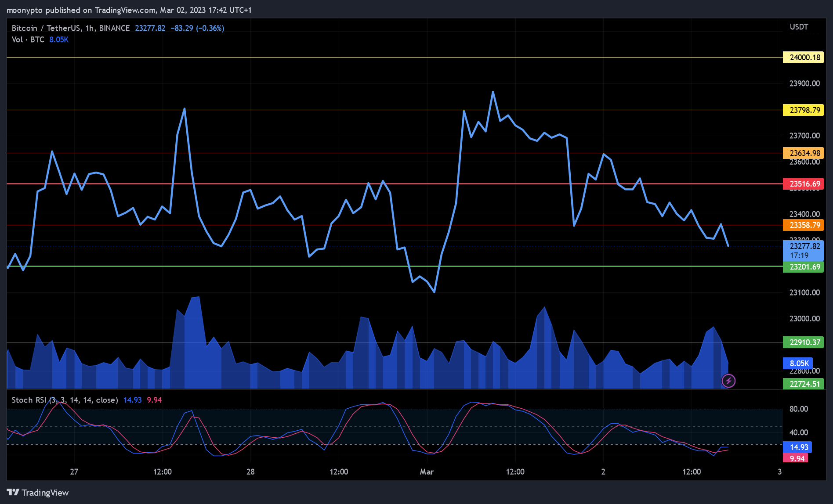Screen dimensions: 833x504
Task: Click the pink 9.94 Stoch RSI axis label
Action: coord(796,458)
